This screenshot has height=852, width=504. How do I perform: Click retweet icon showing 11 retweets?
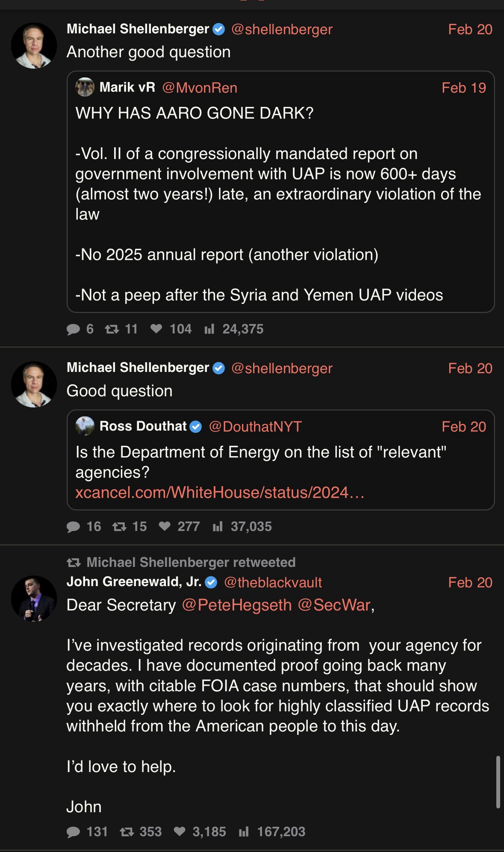(112, 329)
